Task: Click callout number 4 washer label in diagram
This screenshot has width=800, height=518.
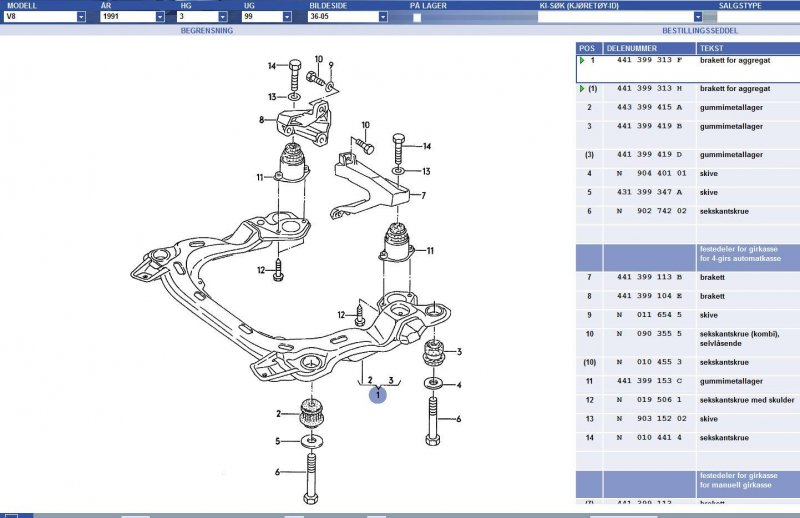Action: coord(459,384)
